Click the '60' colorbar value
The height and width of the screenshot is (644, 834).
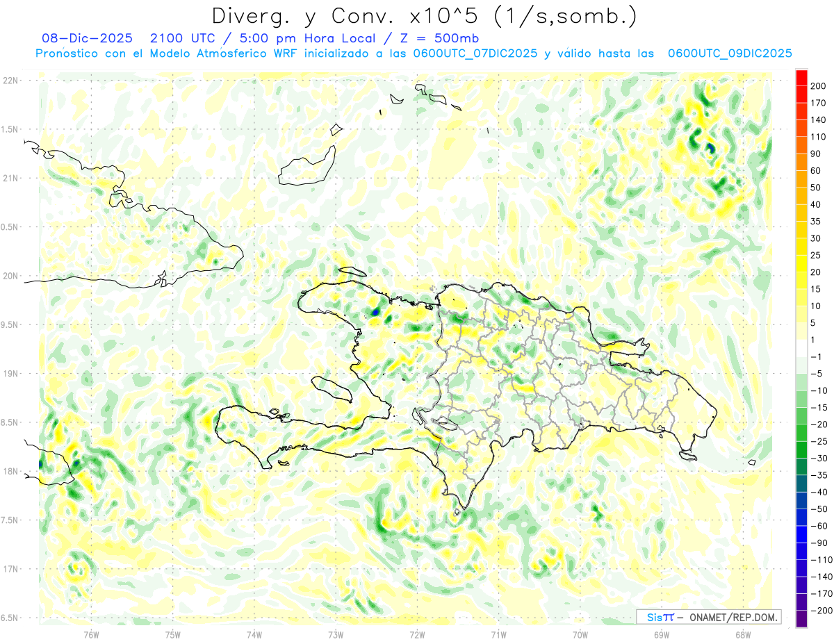coord(816,171)
